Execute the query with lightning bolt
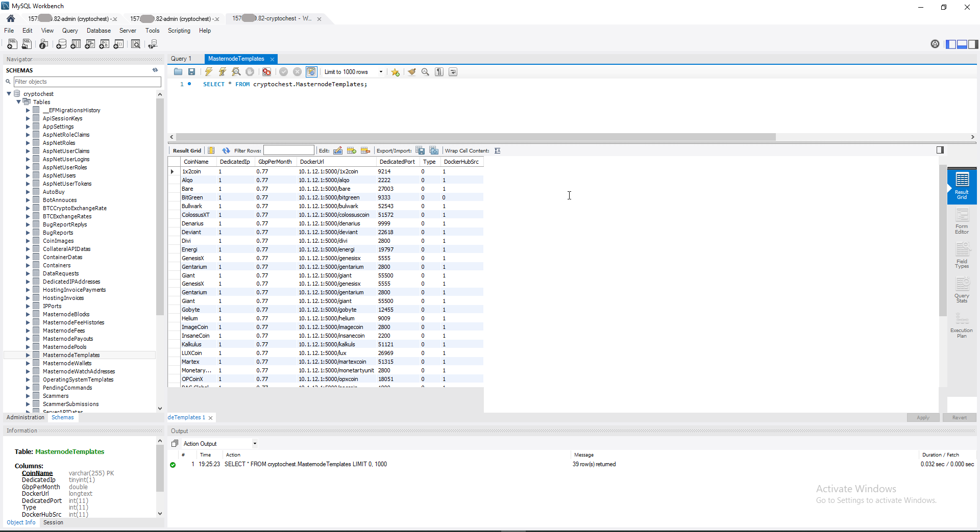 tap(209, 72)
